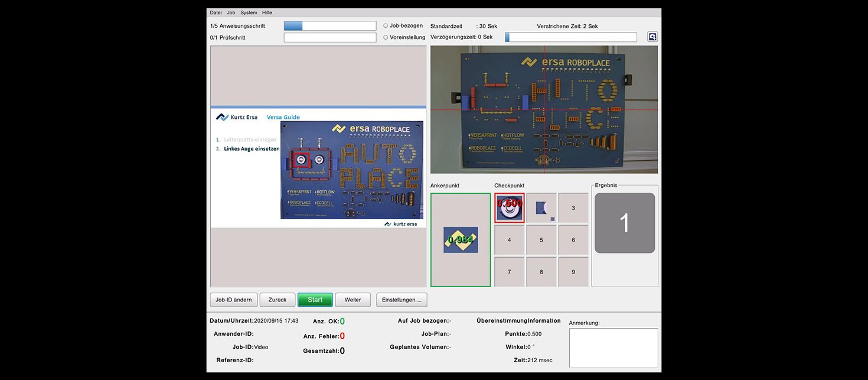Click the 'Referenz-ID:' label
Image resolution: width=868 pixels, height=380 pixels.
pyautogui.click(x=235, y=360)
